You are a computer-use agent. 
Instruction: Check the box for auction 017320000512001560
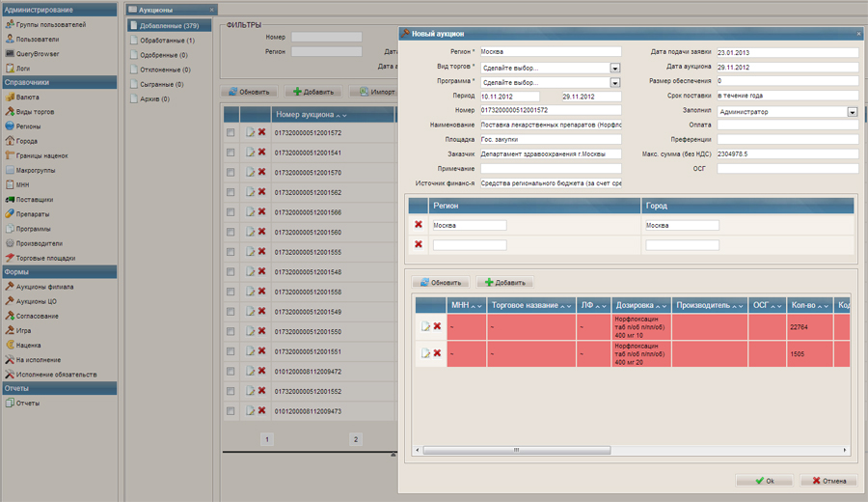click(231, 232)
